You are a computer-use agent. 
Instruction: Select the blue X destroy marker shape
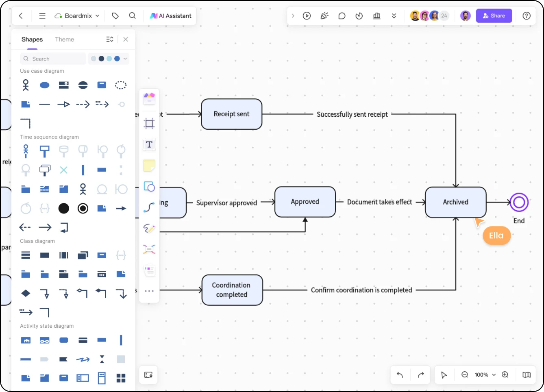[x=64, y=170]
